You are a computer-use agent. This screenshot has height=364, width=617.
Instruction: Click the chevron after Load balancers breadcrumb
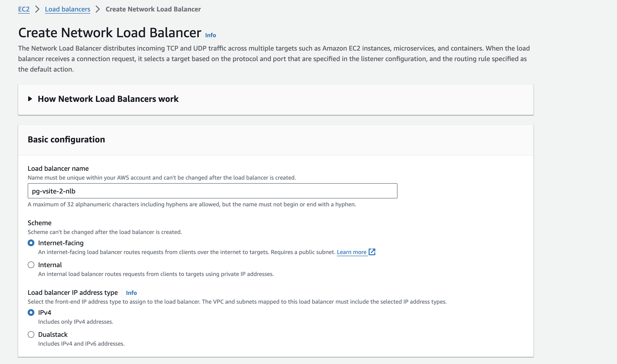point(98,9)
